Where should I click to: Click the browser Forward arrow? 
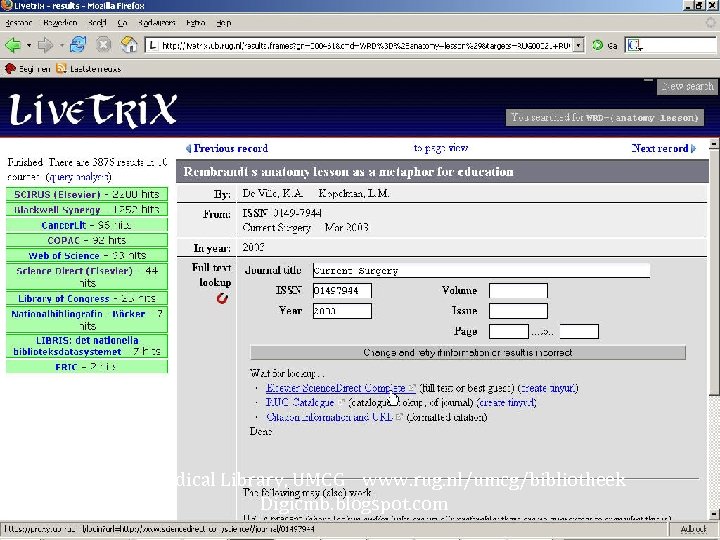(45, 45)
